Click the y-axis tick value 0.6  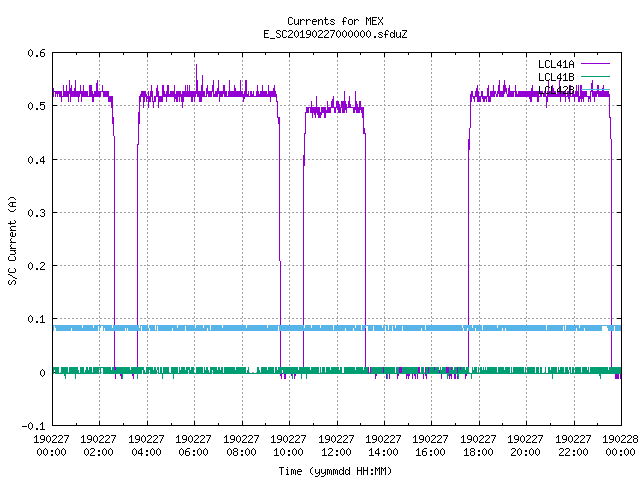point(36,53)
